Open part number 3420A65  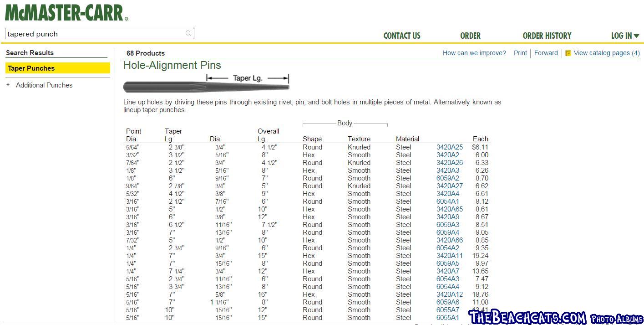[450, 209]
